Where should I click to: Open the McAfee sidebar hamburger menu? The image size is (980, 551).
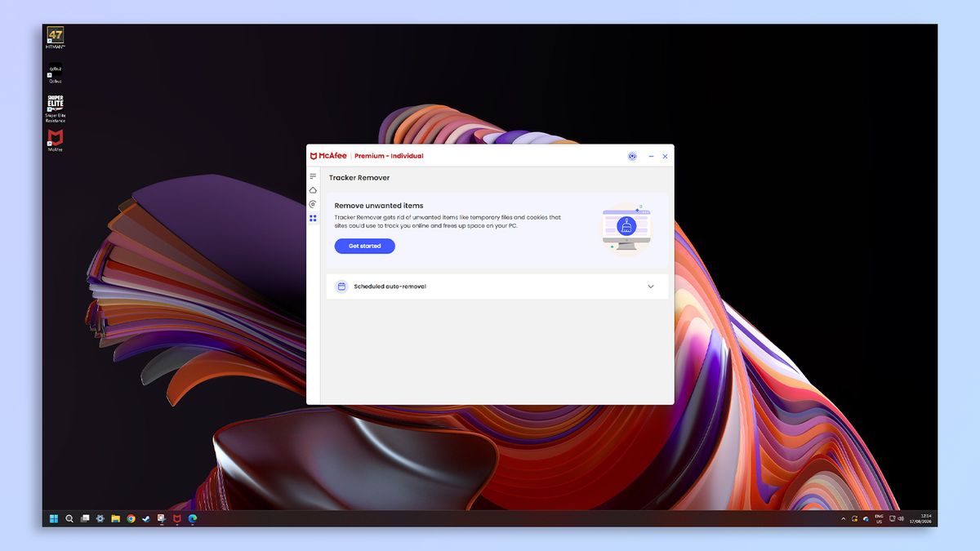pyautogui.click(x=313, y=176)
